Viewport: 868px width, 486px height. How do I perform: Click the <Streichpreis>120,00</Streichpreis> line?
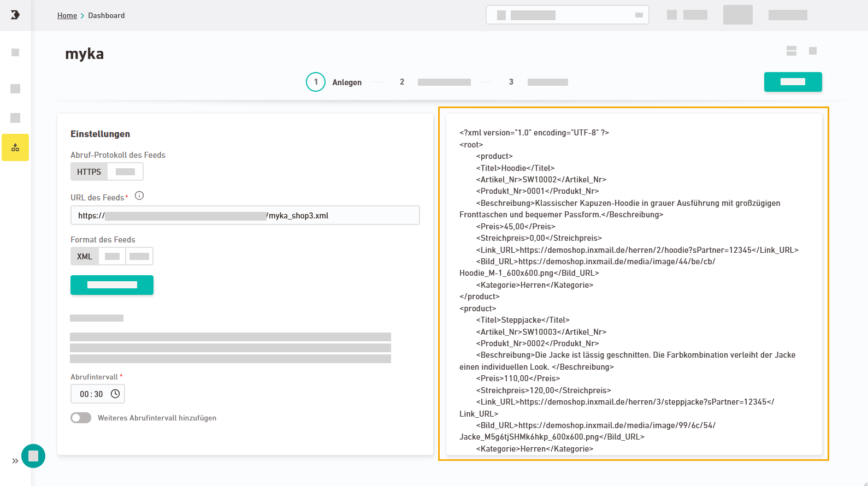(544, 390)
